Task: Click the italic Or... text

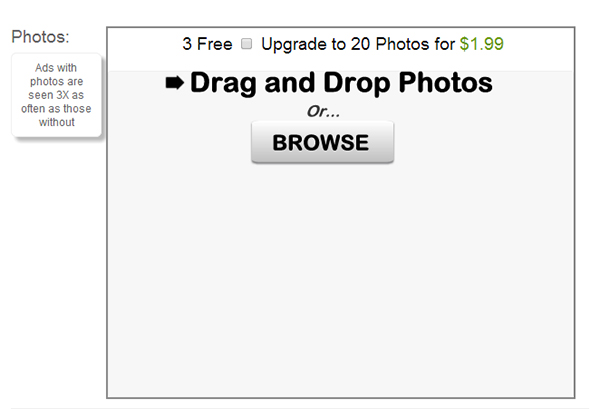Action: 323,111
